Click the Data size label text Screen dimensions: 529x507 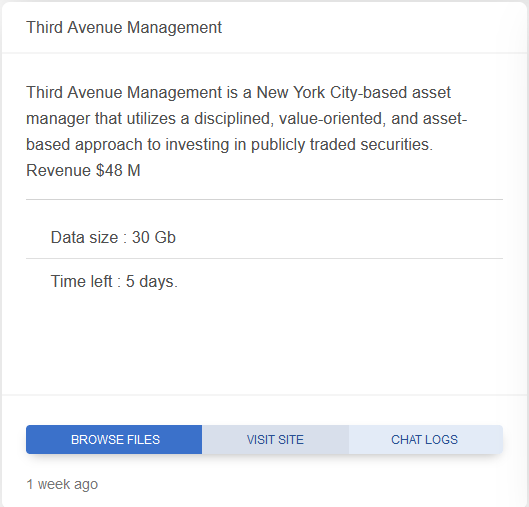coord(84,237)
